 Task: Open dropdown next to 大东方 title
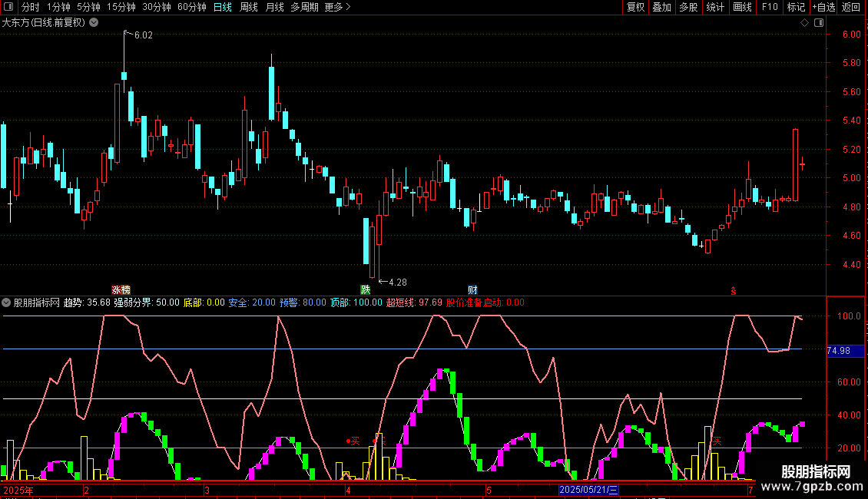(94, 23)
